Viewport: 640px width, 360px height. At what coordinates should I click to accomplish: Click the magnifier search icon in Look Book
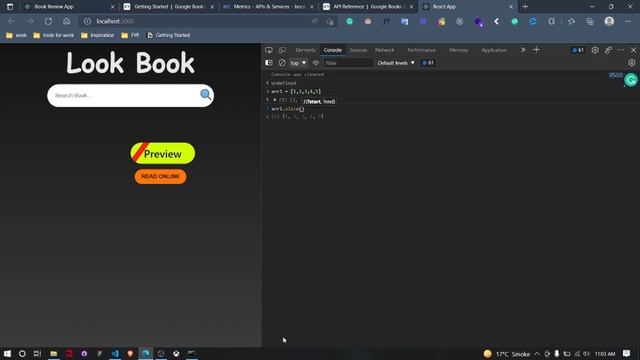tap(205, 95)
